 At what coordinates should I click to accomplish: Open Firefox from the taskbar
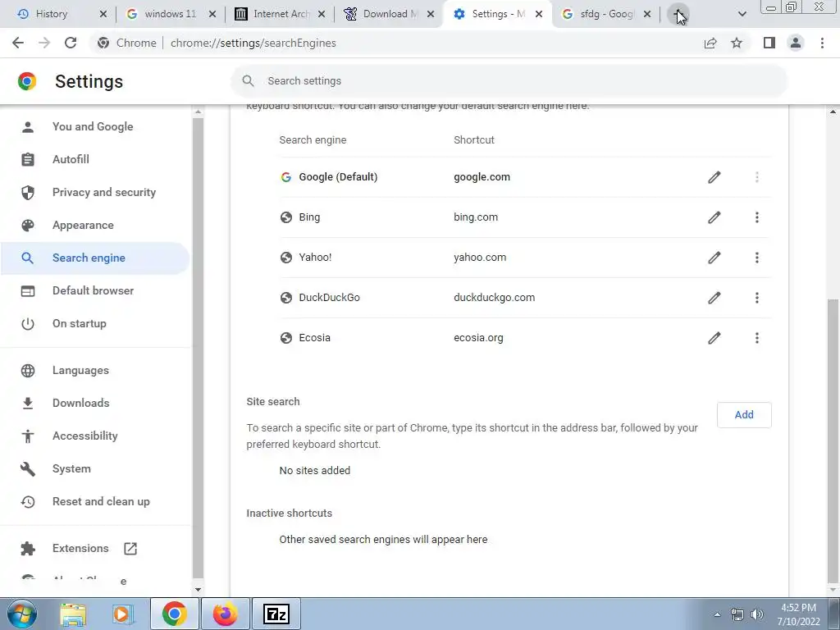click(225, 614)
